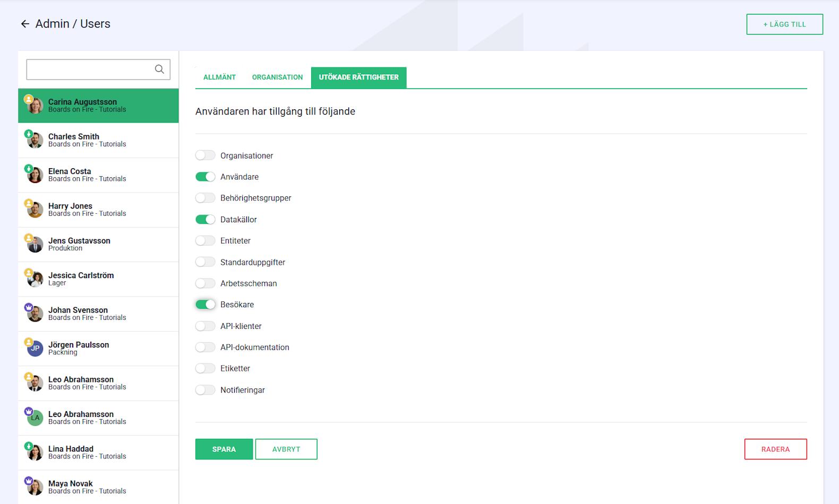Select Jessica Carlström from Lager

coord(98,279)
